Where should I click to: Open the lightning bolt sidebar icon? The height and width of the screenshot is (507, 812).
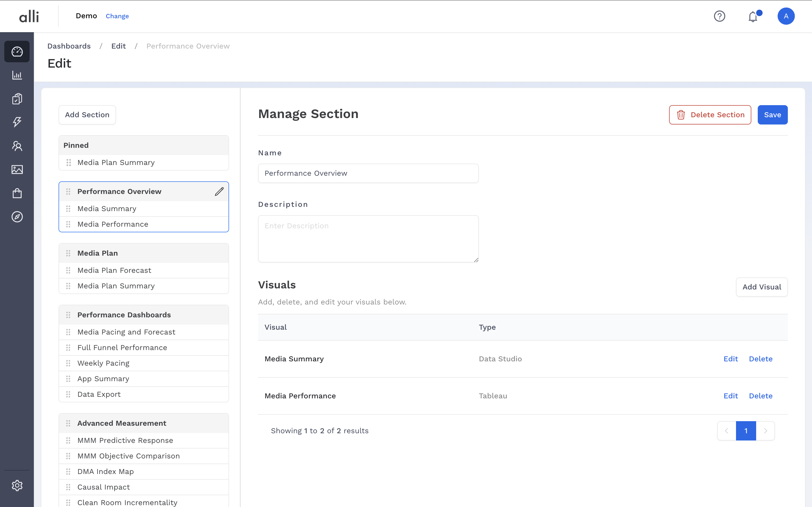[17, 122]
